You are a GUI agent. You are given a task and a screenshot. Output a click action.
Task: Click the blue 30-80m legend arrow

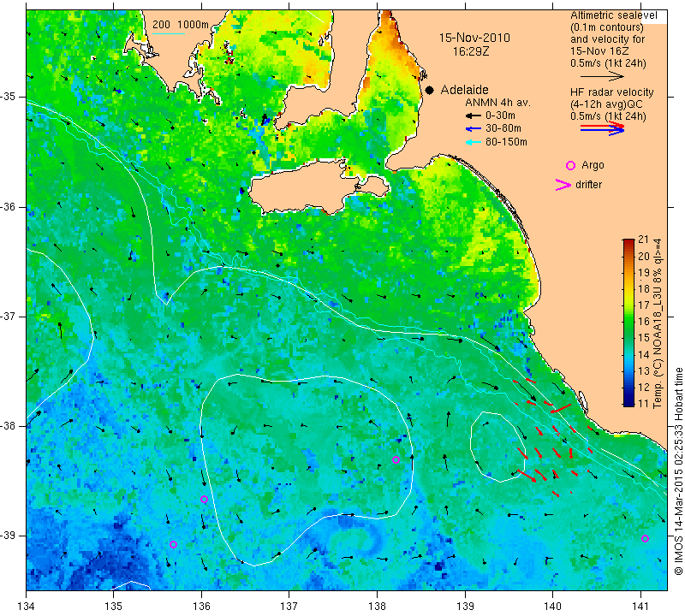click(x=474, y=129)
